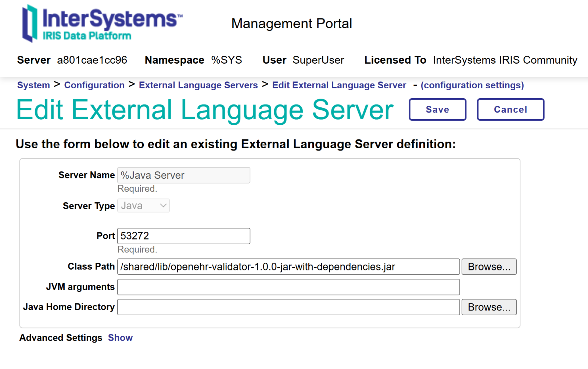Click the Management Portal title
The image size is (588, 369).
coord(291,24)
